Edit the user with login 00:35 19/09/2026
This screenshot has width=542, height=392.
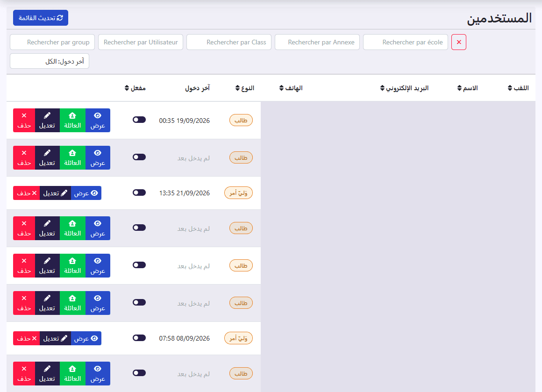[x=47, y=120]
